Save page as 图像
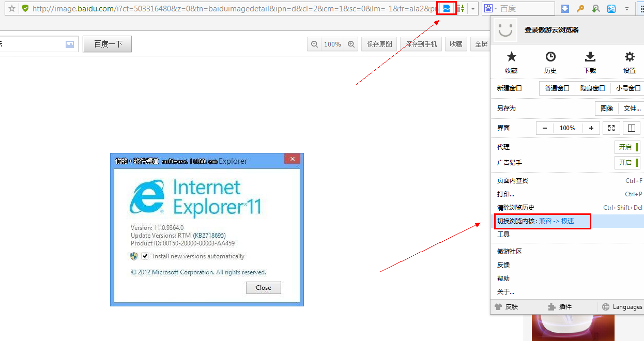The image size is (644, 341). click(x=607, y=109)
